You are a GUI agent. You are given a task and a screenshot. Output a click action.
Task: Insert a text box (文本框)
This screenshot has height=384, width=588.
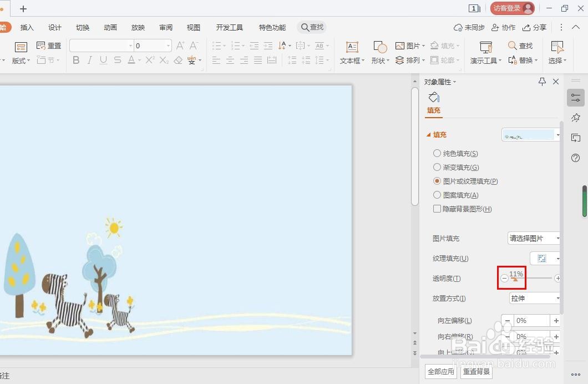352,53
